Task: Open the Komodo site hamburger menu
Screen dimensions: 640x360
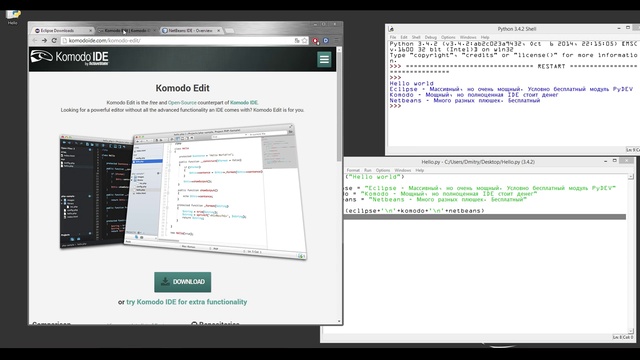Action: click(x=324, y=60)
